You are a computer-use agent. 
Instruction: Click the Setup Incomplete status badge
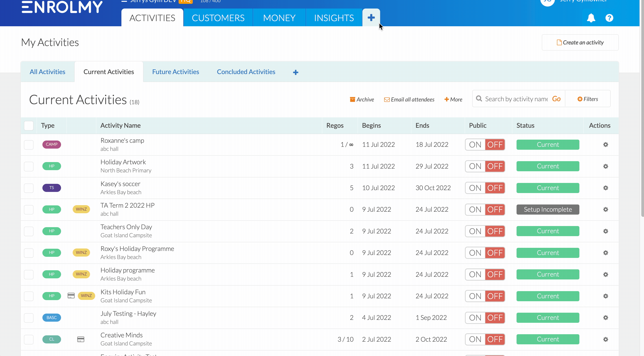[x=548, y=209]
